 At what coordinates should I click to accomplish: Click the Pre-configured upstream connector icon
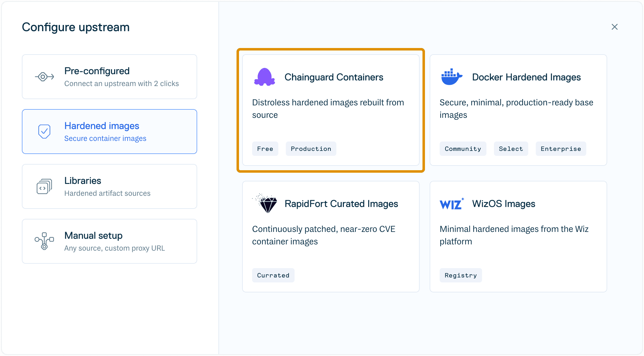point(44,77)
